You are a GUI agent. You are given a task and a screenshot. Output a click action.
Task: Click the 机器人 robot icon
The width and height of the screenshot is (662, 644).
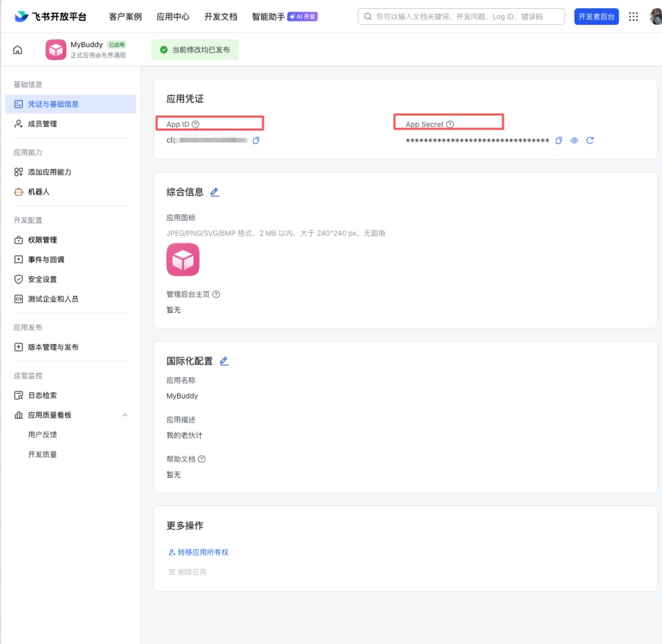[x=19, y=192]
